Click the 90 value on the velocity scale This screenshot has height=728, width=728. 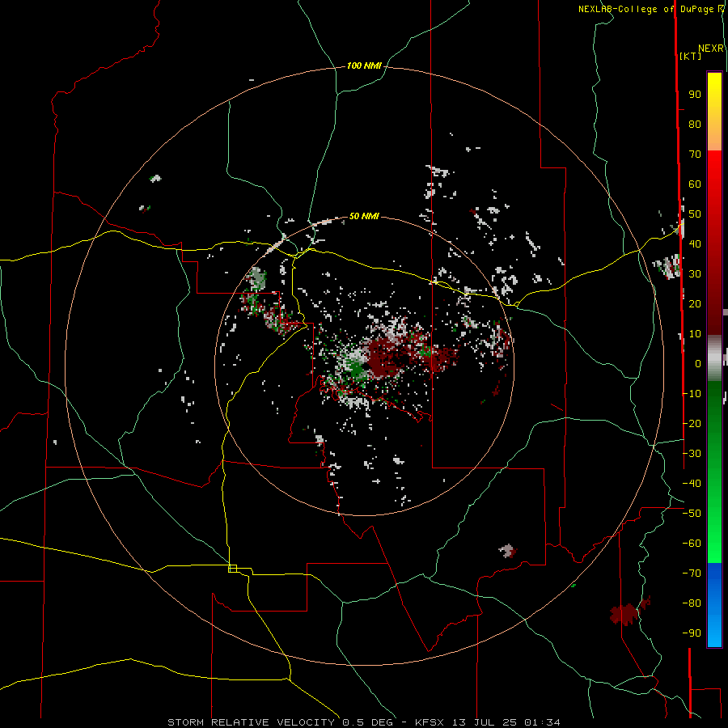point(695,95)
